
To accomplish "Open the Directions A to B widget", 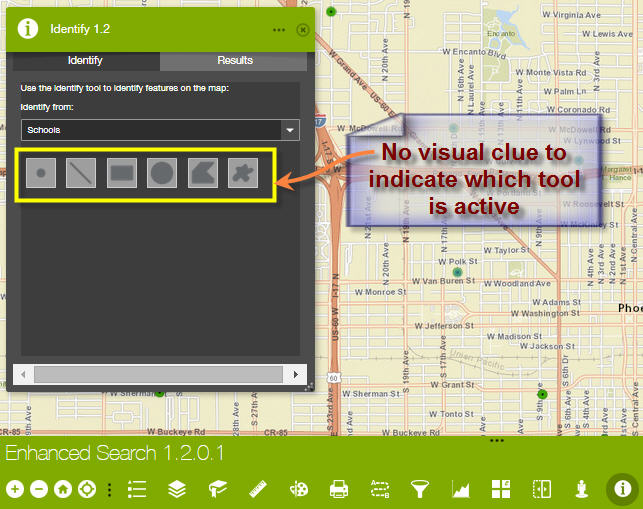I will [380, 489].
